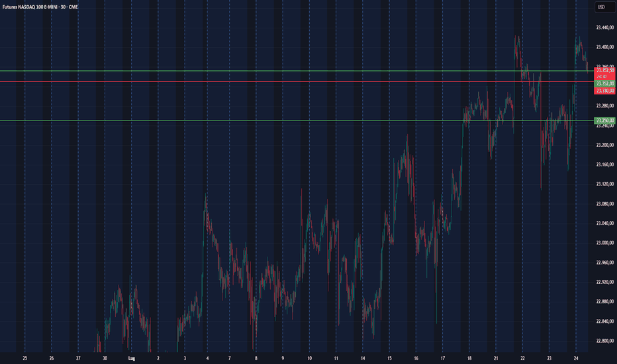Image resolution: width=617 pixels, height=364 pixels.
Task: Click the 23.280,00 price scale label
Action: pyautogui.click(x=605, y=106)
